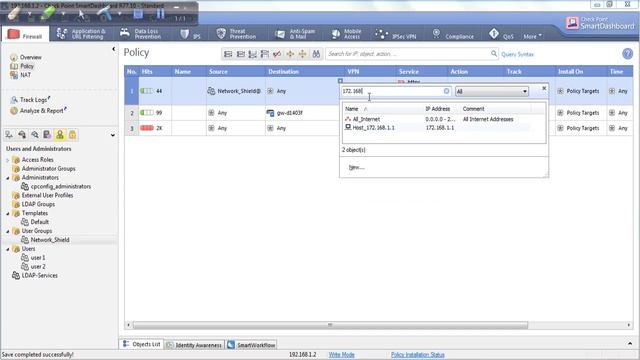Open the SmartWorkflow bottom tab

[251, 345]
